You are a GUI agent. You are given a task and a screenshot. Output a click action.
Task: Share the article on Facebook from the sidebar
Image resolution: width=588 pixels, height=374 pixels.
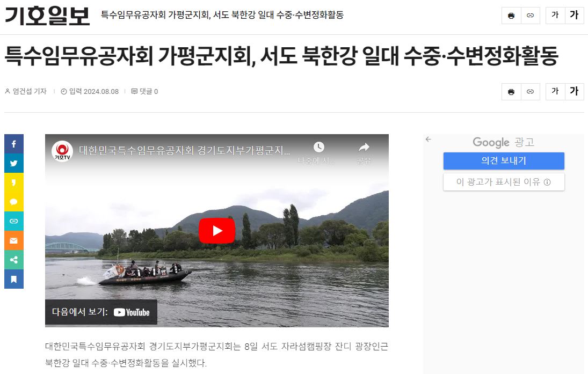point(14,144)
